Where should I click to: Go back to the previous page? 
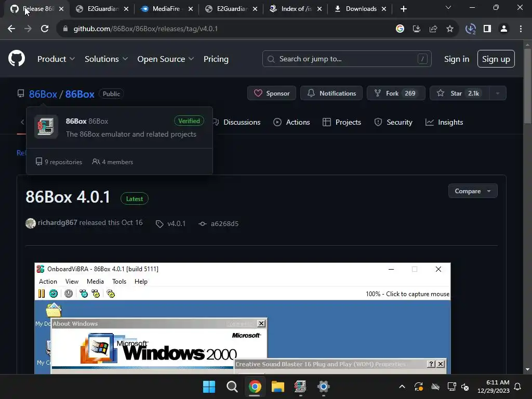pyautogui.click(x=11, y=29)
